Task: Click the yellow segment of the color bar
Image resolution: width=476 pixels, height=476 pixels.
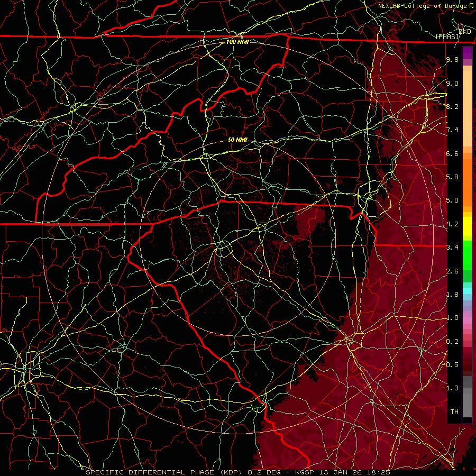Action: [x=467, y=226]
